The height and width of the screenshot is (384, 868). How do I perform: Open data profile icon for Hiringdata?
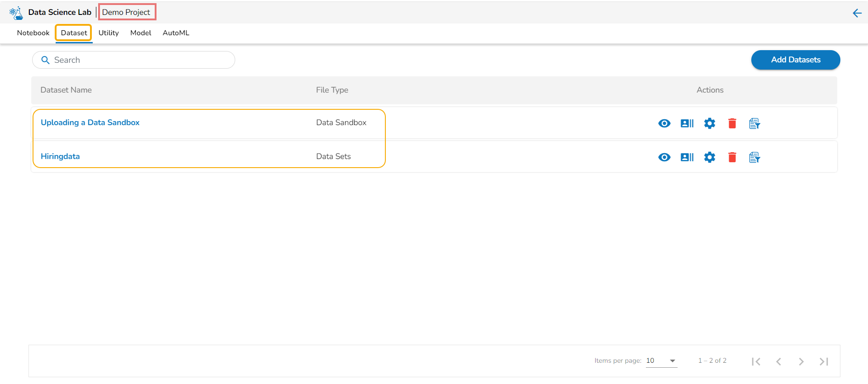(x=687, y=157)
